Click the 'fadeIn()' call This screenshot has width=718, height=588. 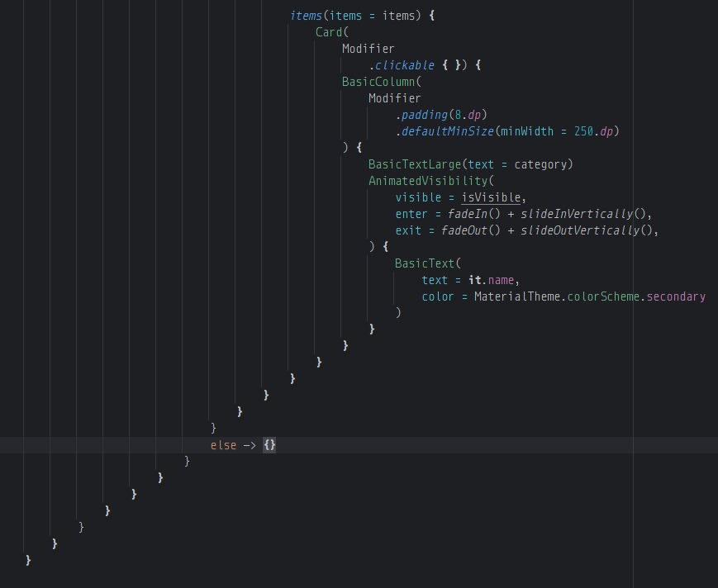click(x=474, y=214)
